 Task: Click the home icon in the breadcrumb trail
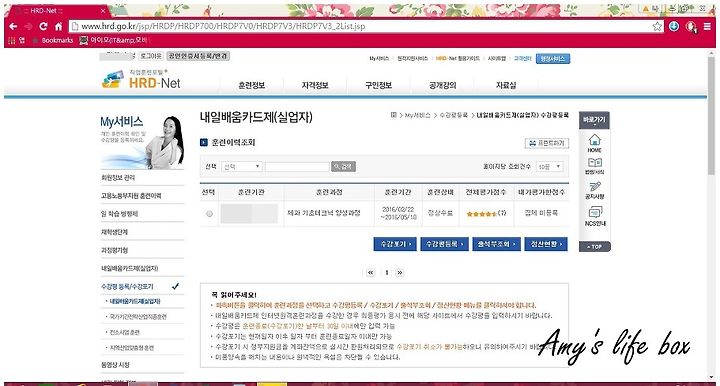point(394,115)
